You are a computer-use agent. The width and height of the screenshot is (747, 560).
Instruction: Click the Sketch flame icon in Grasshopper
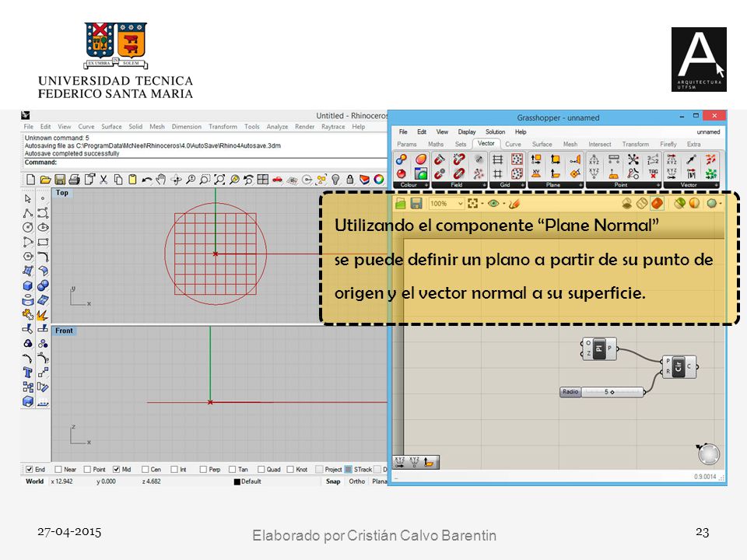coord(514,204)
